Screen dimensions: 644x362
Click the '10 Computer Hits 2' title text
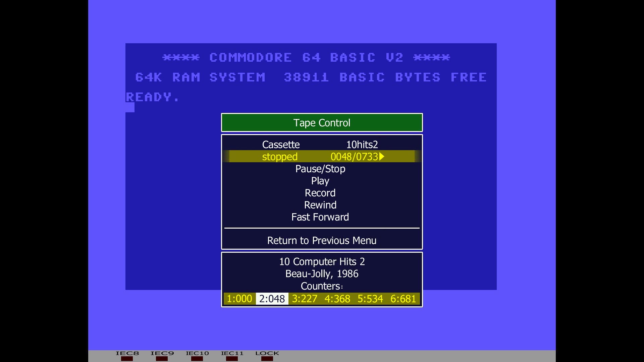pyautogui.click(x=322, y=261)
